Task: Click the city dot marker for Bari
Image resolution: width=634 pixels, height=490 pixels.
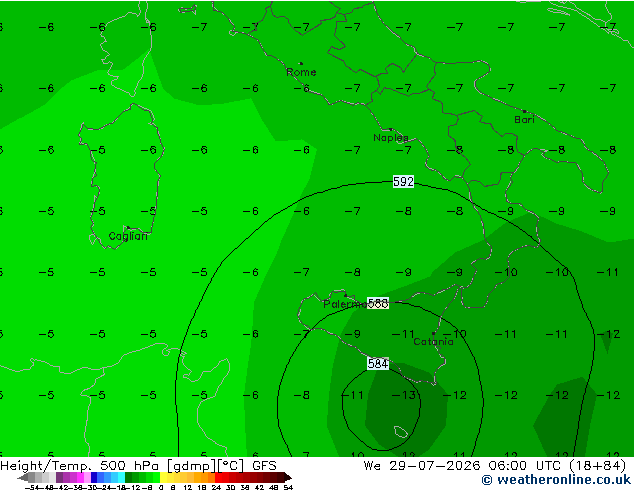Action: 524,111
